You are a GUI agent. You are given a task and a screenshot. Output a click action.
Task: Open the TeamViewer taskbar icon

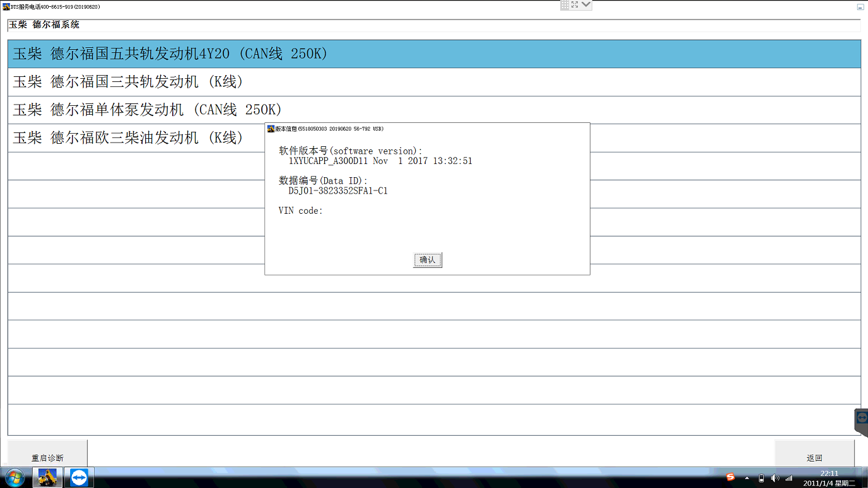coord(79,477)
